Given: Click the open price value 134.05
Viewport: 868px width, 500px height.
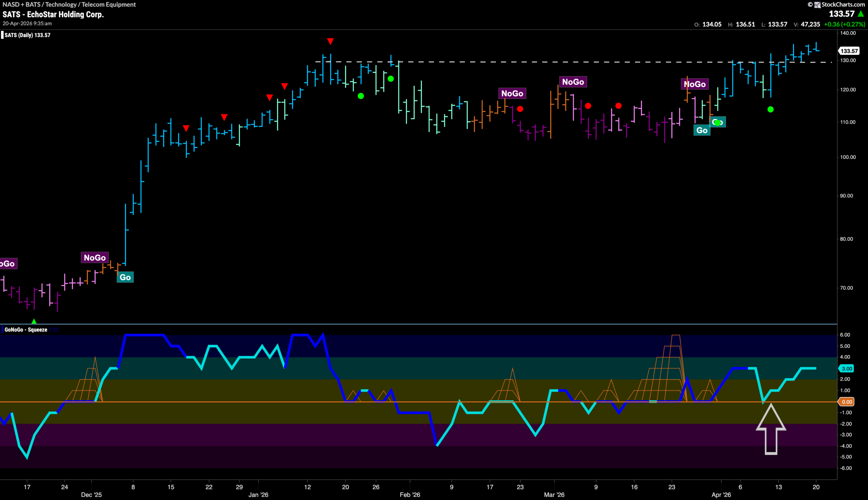Looking at the screenshot, I should pyautogui.click(x=712, y=24).
